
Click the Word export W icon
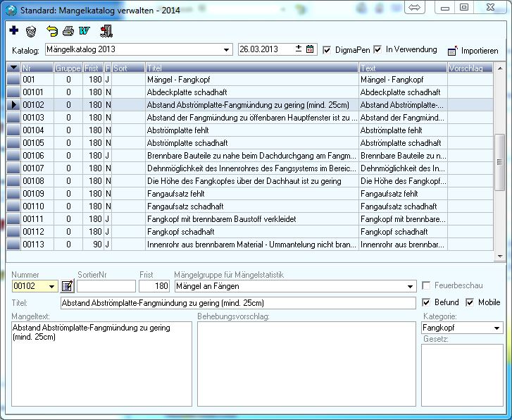[85, 32]
